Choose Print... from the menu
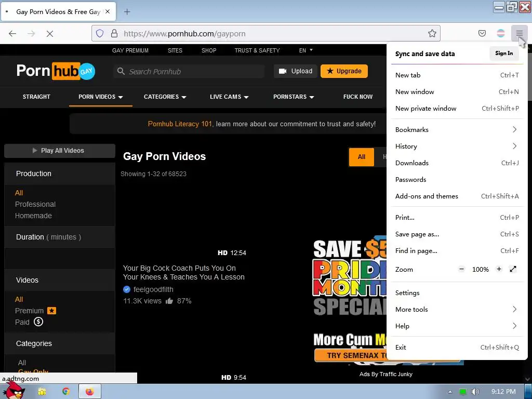This screenshot has width=532, height=399. [x=457, y=218]
